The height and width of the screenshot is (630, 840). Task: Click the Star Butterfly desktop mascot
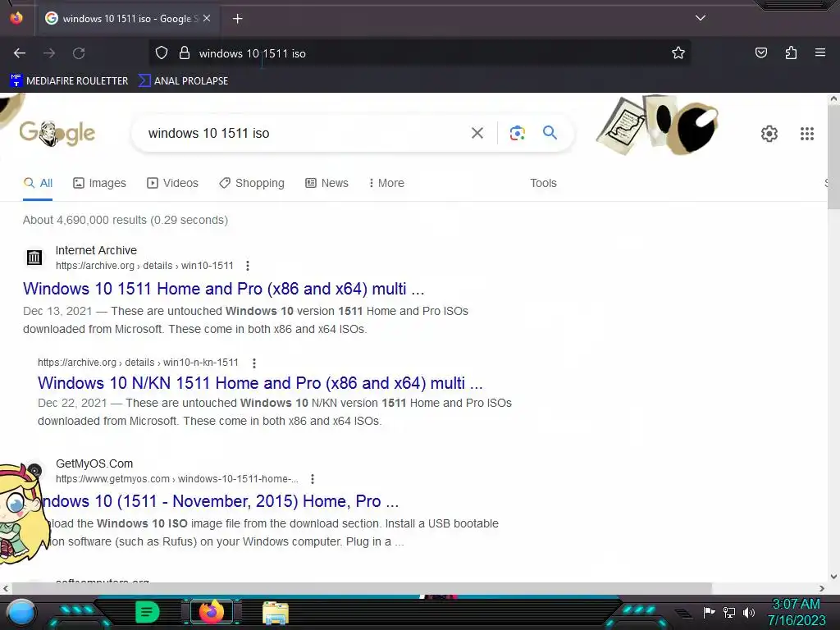click(22, 514)
